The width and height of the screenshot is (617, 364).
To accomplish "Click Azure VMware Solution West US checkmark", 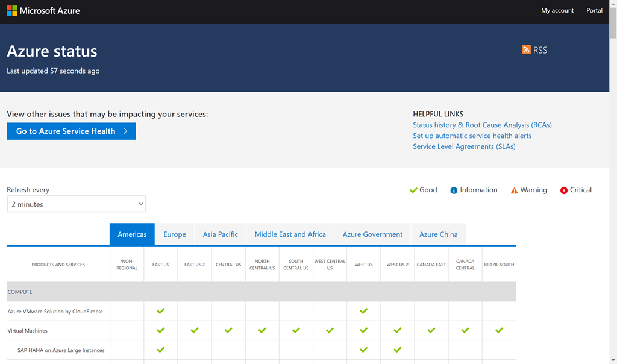I will point(363,312).
